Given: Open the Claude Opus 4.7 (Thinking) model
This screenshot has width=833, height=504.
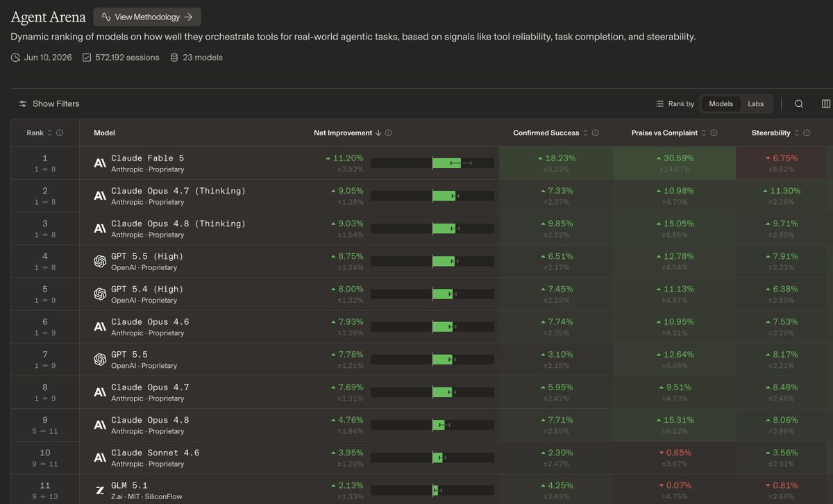Looking at the screenshot, I should pyautogui.click(x=178, y=191).
